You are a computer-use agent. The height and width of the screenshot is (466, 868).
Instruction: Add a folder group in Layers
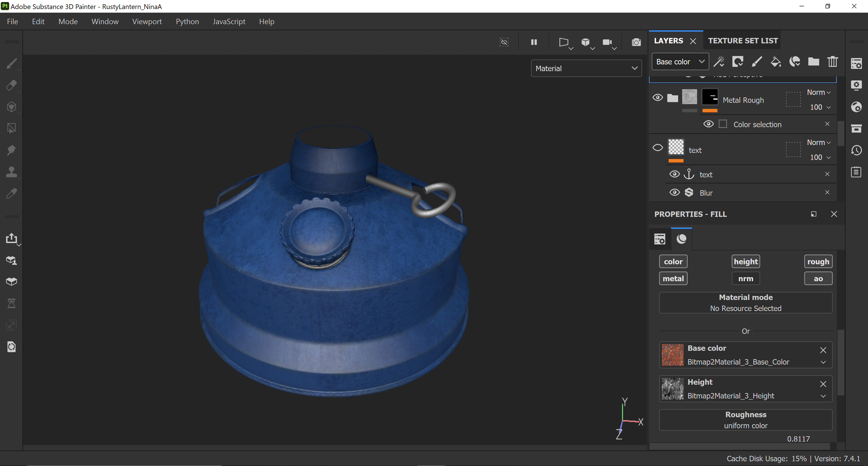(x=814, y=62)
